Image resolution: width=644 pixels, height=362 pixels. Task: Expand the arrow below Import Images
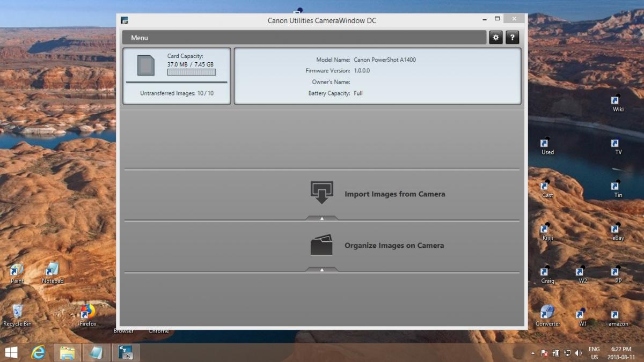(322, 218)
